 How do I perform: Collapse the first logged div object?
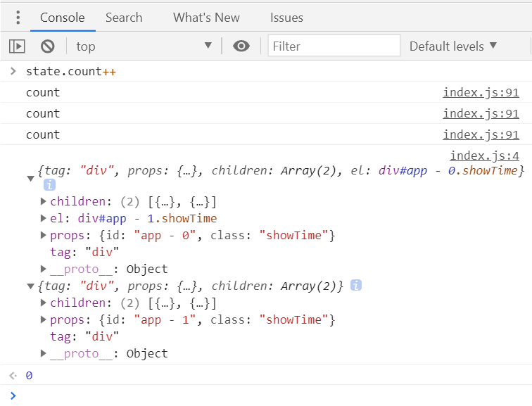[30, 179]
